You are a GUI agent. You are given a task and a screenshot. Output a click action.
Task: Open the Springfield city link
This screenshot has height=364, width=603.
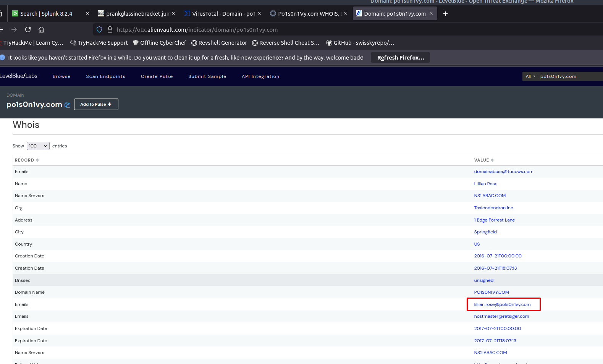click(x=485, y=232)
